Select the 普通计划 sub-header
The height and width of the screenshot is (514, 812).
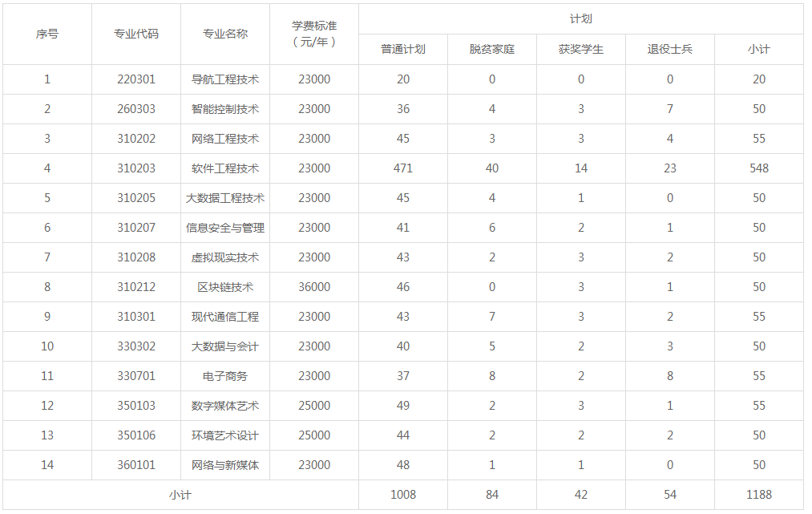[403, 49]
